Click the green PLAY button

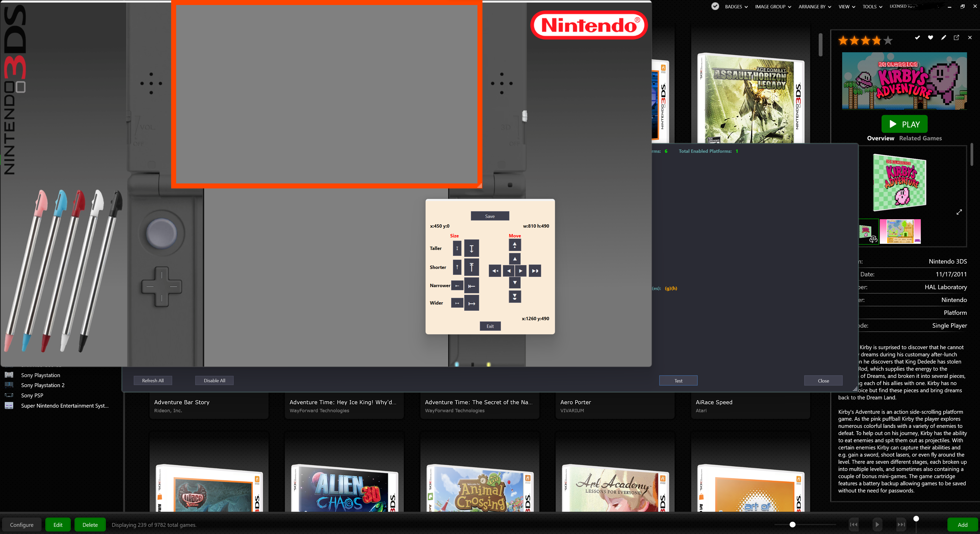pos(904,124)
